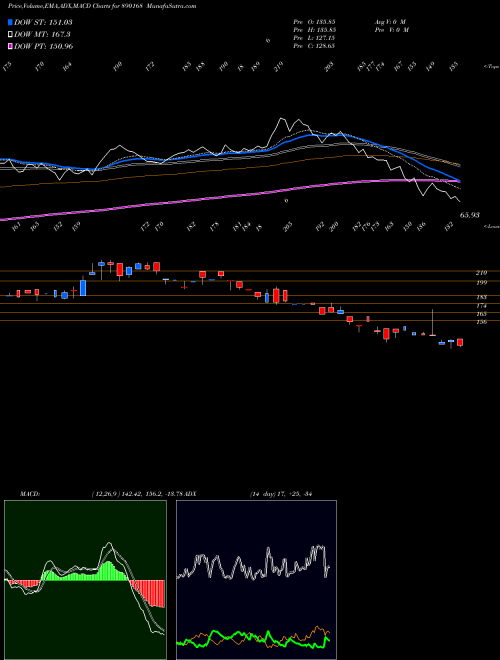Click the blue DOW ST legend swatch
The image size is (500, 660).
click(10, 22)
